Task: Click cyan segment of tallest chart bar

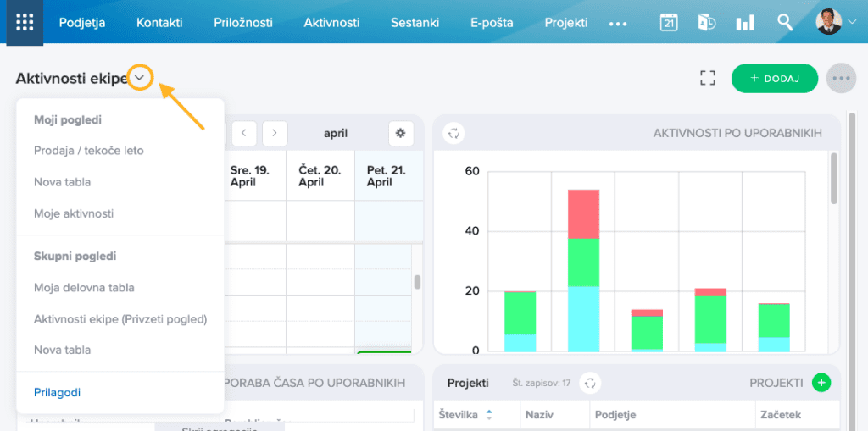Action: [583, 318]
